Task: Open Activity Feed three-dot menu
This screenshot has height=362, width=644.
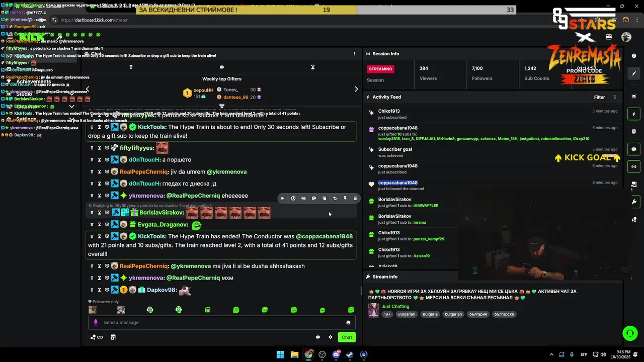Action: 615,98
